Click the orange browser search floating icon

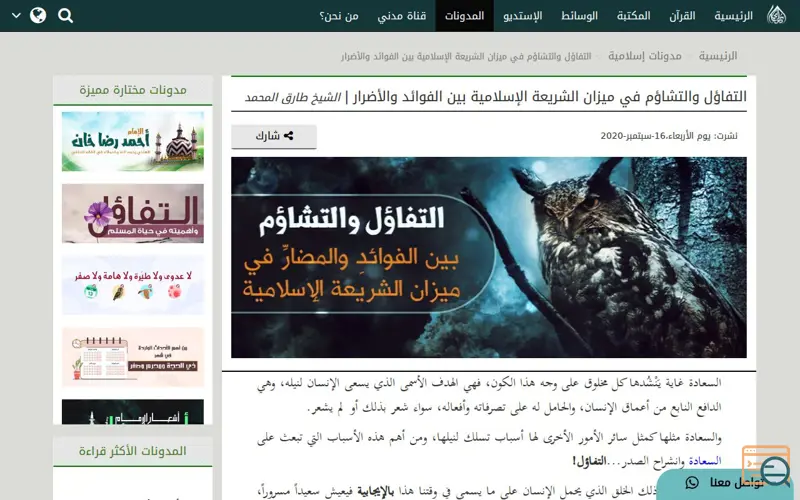[x=766, y=465]
